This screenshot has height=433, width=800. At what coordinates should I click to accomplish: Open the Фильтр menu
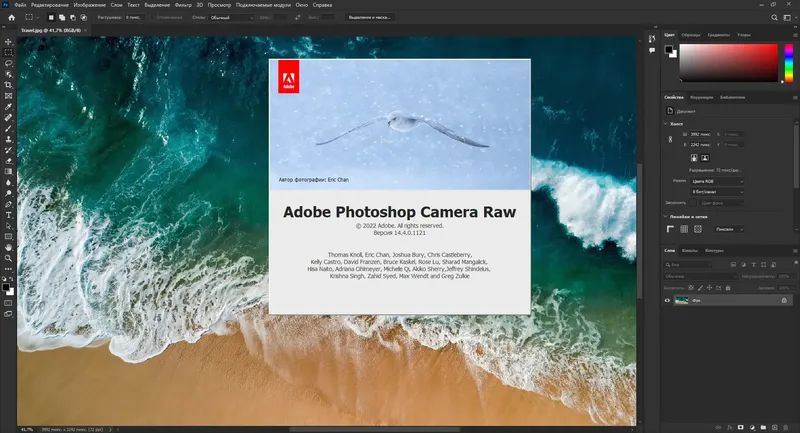(183, 5)
